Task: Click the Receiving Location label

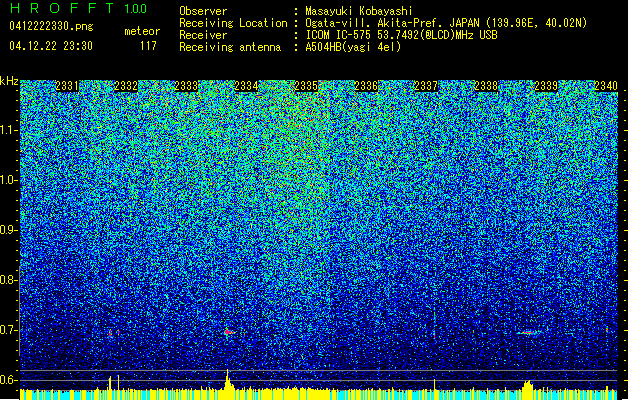Action: point(233,23)
